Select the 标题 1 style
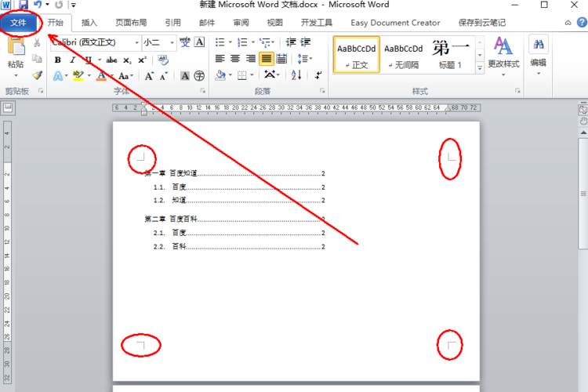Viewport: 588px width, 392px height. [x=450, y=55]
